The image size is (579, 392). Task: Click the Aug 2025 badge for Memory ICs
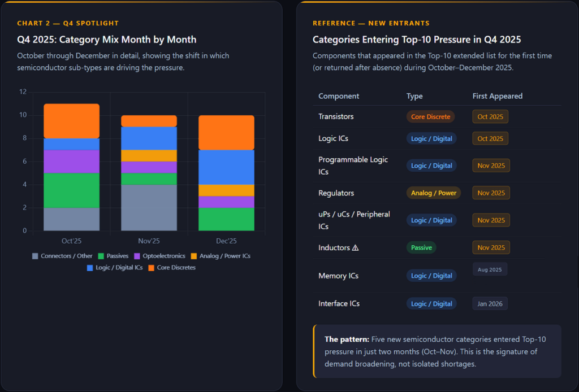pos(490,269)
